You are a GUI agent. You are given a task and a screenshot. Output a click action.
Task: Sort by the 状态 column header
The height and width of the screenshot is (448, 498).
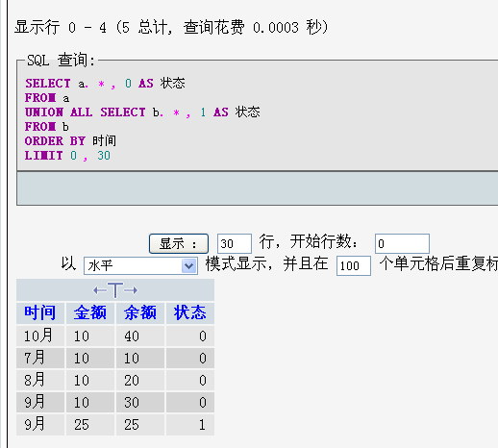click(x=190, y=312)
